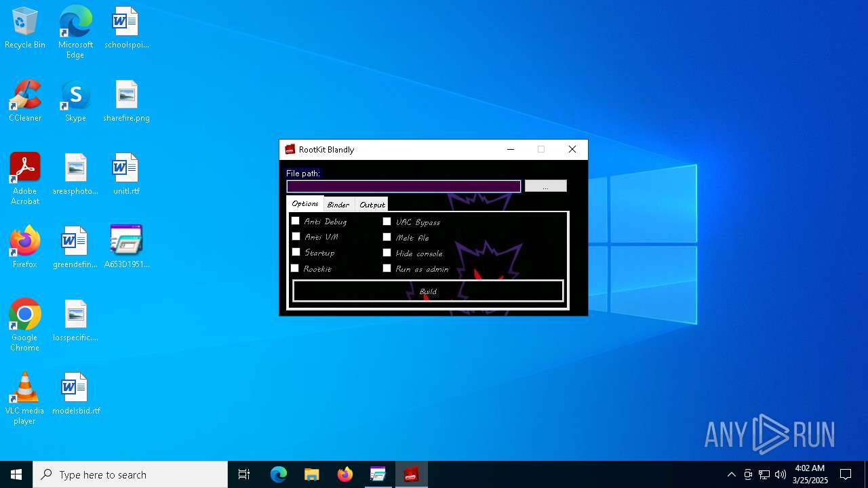
Task: Open the volume control tray icon
Action: 781,474
